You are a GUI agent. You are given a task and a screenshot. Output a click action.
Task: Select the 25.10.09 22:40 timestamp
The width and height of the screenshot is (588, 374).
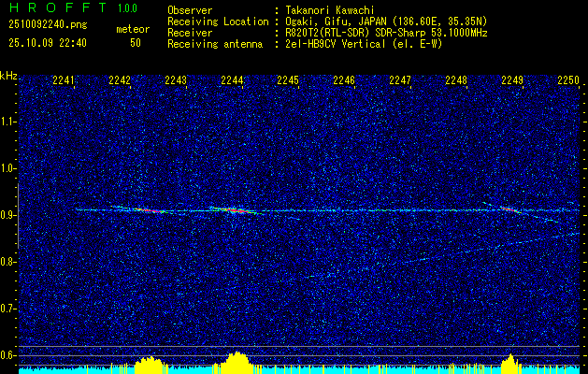tap(47, 43)
